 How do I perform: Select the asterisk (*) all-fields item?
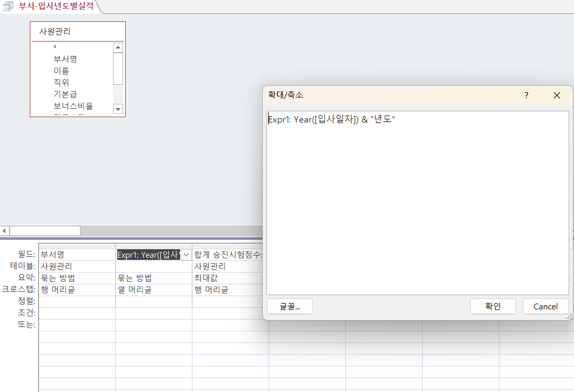tap(55, 47)
